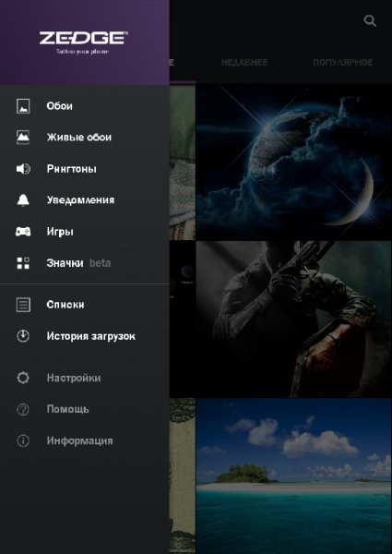Viewport: 392px width, 554px height.
Task: Click the Списки list icon
Action: pos(23,305)
